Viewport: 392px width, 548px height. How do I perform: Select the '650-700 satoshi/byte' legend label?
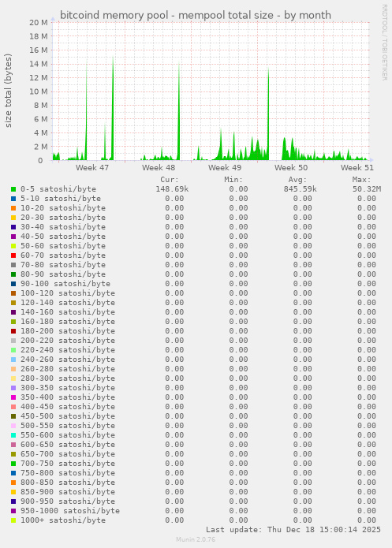[x=68, y=454]
